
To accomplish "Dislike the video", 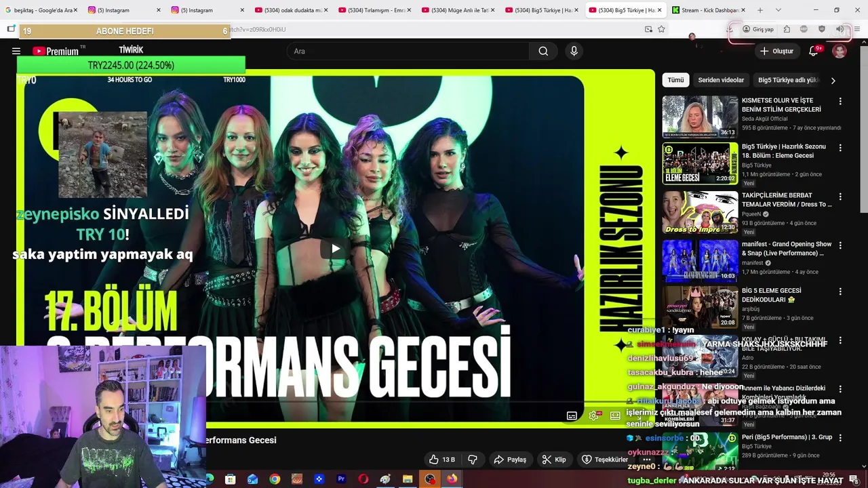I will pos(473,460).
